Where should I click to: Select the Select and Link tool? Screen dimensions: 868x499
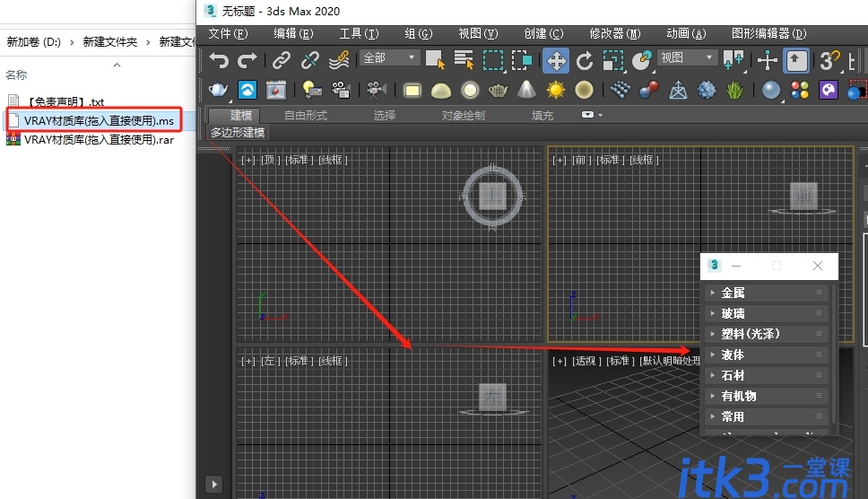coord(282,60)
